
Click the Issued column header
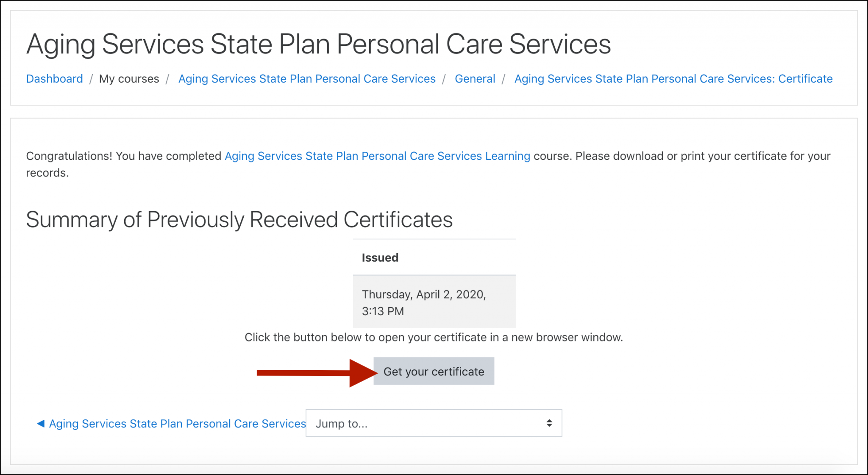(x=380, y=257)
